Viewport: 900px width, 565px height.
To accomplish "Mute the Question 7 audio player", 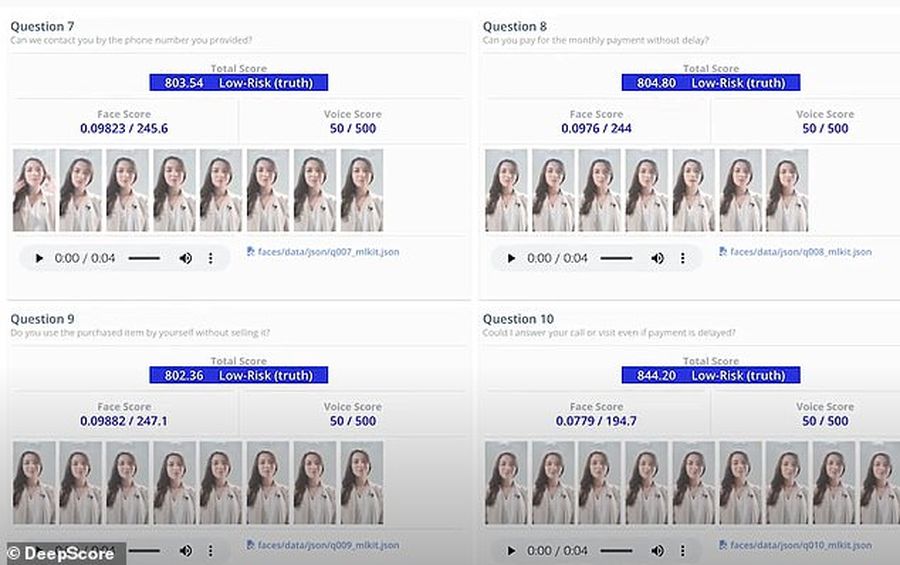I will (185, 258).
